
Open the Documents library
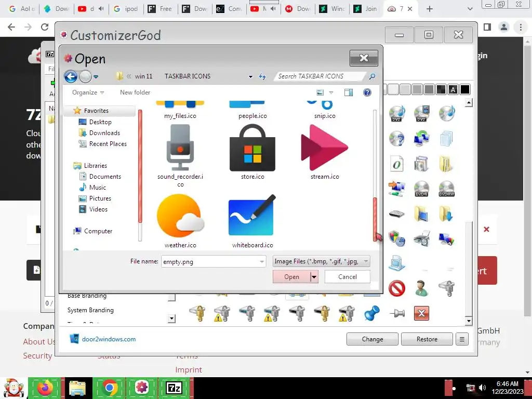tap(105, 177)
